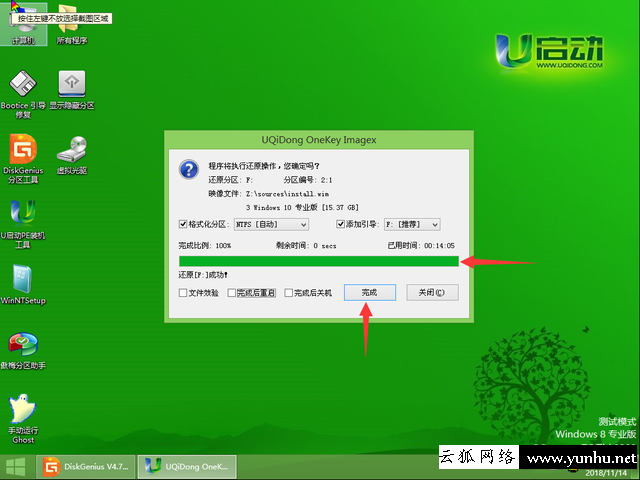The height and width of the screenshot is (480, 640).
Task: Switch to DiskGenius V4.7 taskbar item
Action: point(86,467)
